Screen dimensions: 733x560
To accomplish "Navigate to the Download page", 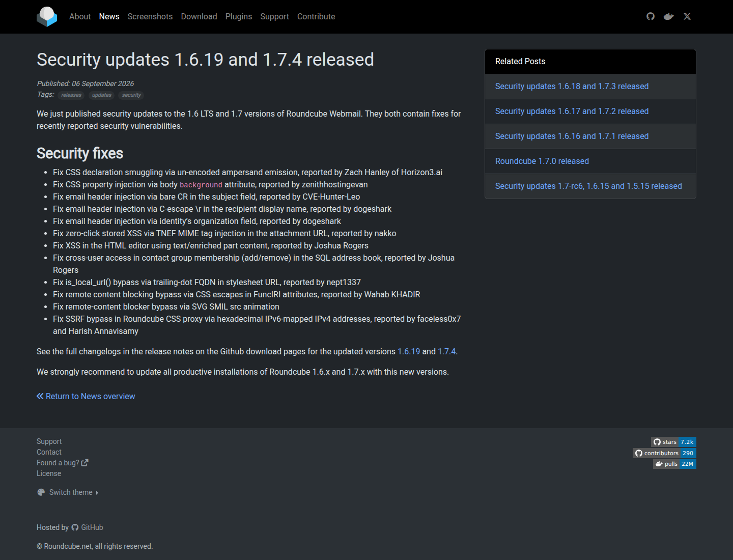I will [x=199, y=16].
